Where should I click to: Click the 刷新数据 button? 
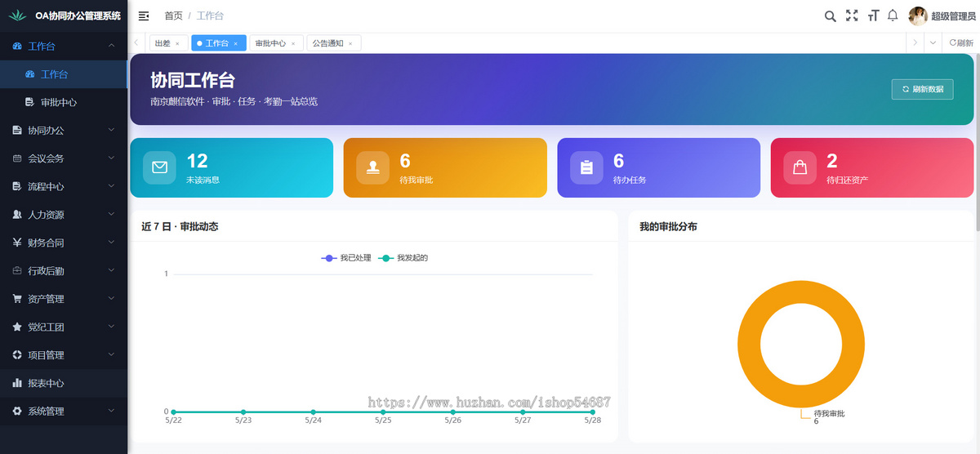(x=922, y=89)
